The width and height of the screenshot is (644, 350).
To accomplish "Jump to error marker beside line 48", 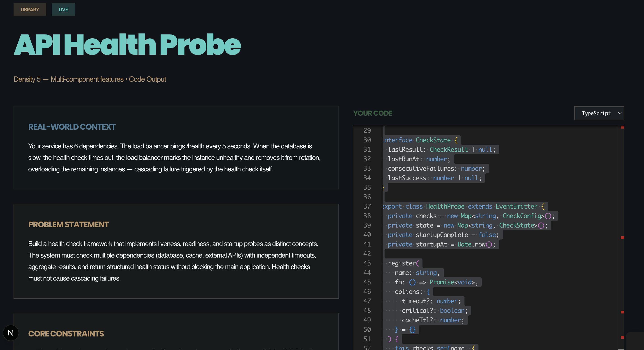I will click(622, 312).
